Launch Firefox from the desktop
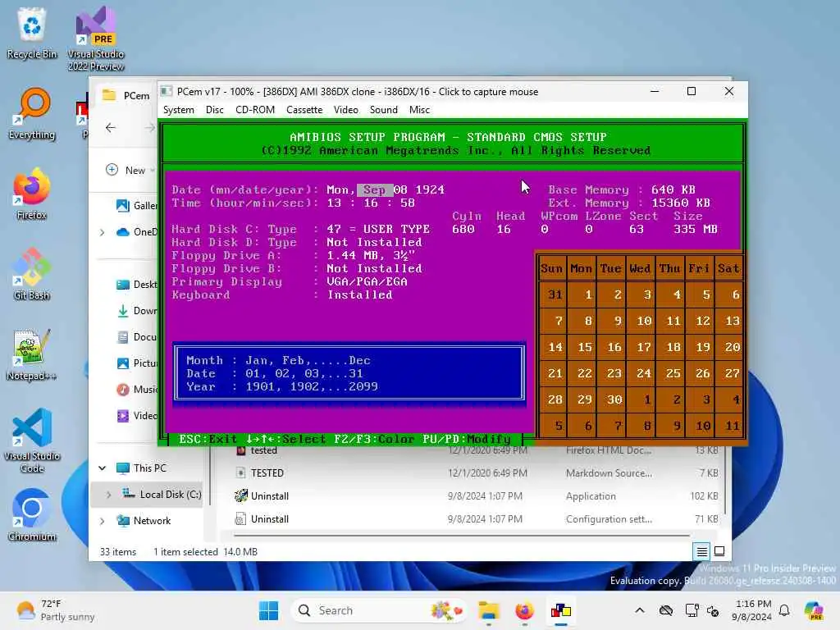Viewport: 840px width, 630px height. pyautogui.click(x=32, y=194)
